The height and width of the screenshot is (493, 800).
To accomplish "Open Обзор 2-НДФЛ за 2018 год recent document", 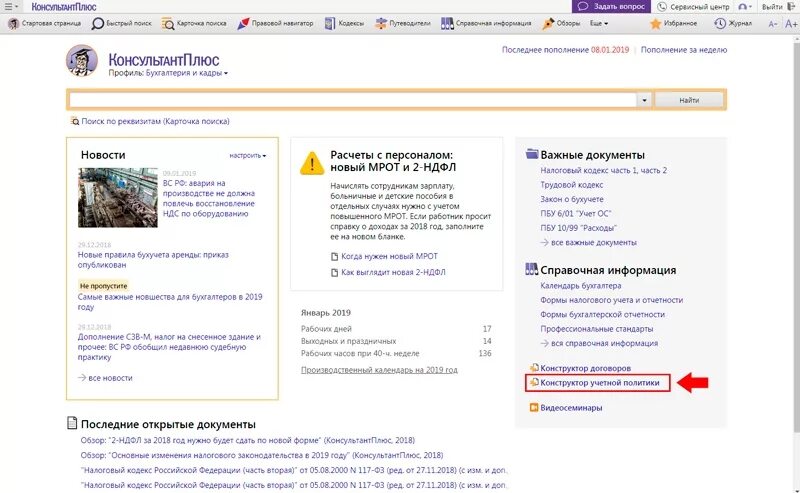I will [x=247, y=440].
